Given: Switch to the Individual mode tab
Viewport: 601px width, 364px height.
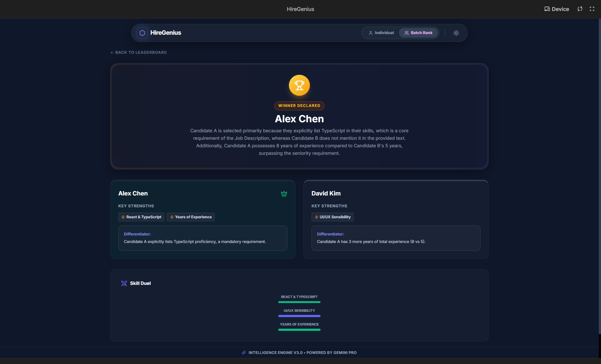Looking at the screenshot, I should 381,33.
